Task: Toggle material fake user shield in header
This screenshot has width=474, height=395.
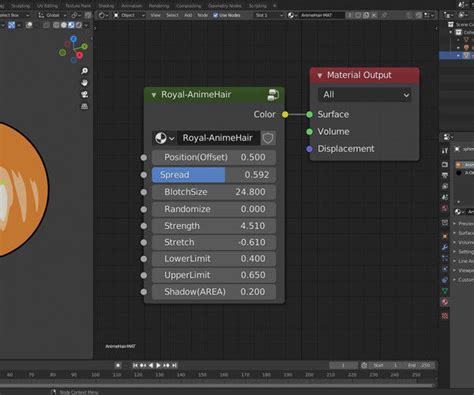Action: (358, 15)
